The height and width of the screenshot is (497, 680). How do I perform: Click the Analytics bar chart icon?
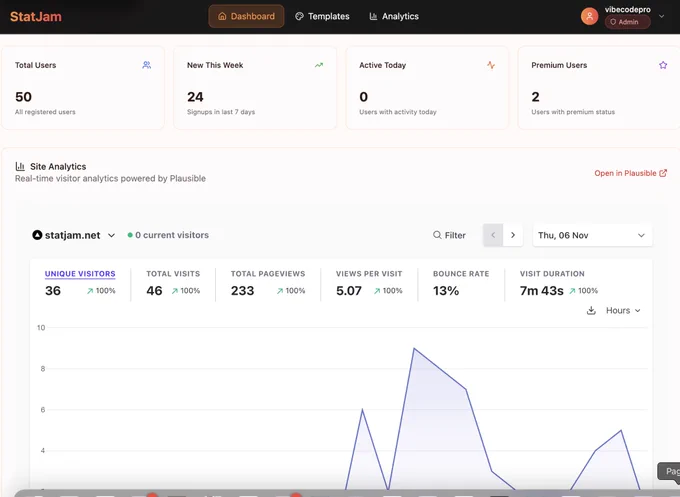[x=373, y=16]
